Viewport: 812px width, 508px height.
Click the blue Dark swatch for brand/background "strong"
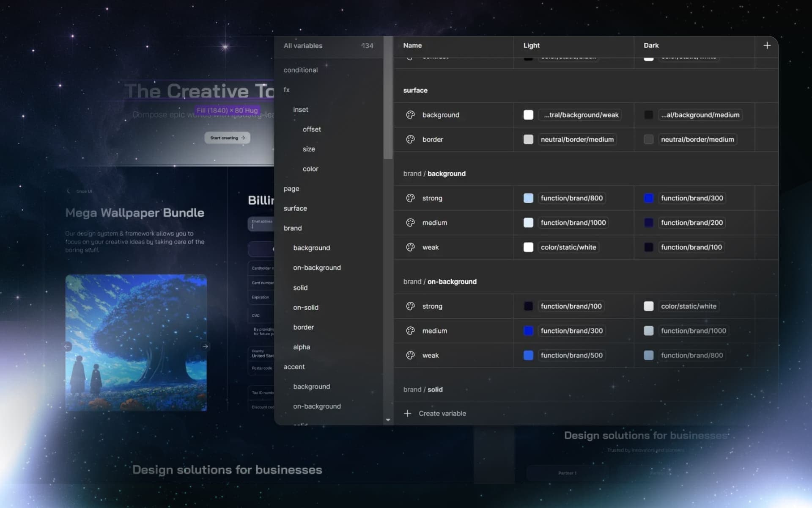(649, 198)
